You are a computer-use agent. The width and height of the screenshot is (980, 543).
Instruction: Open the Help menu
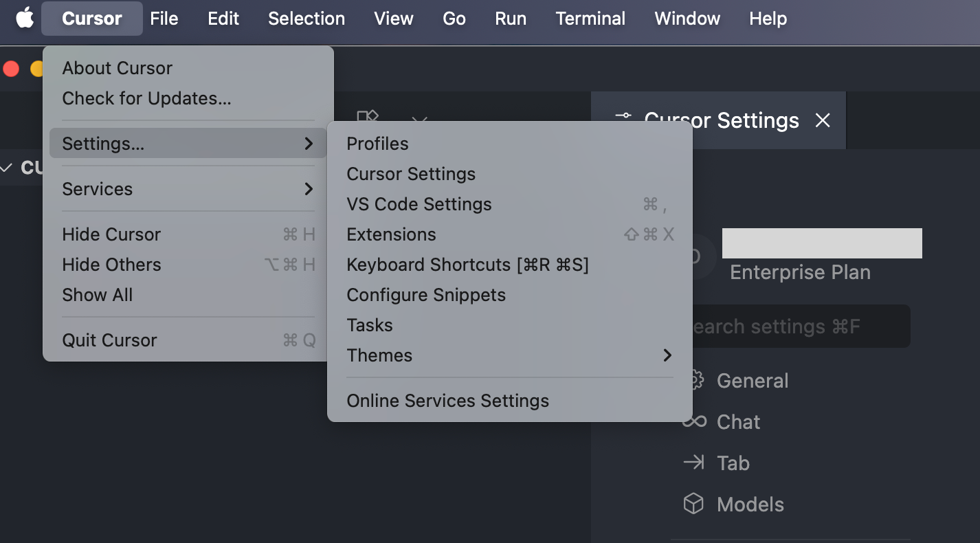(768, 19)
